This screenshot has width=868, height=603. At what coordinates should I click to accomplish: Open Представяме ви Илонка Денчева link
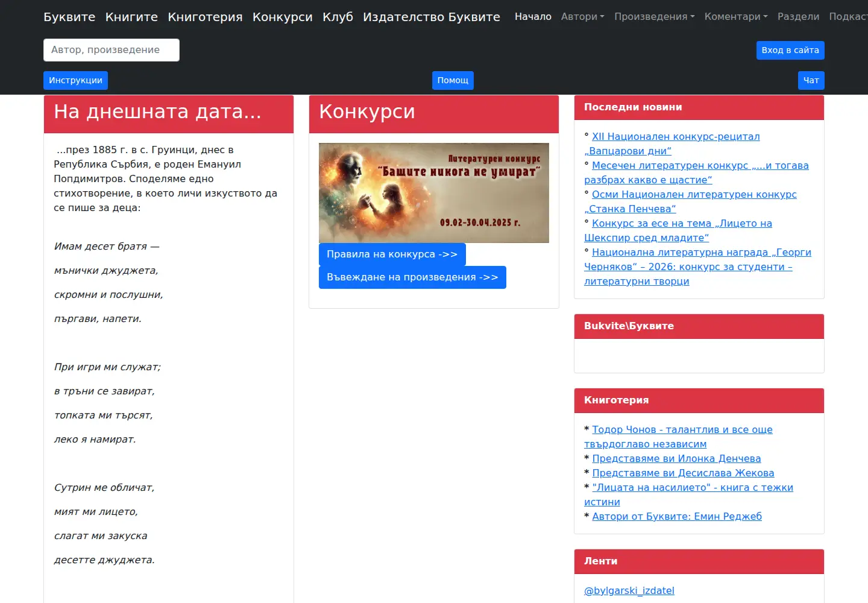pos(676,458)
